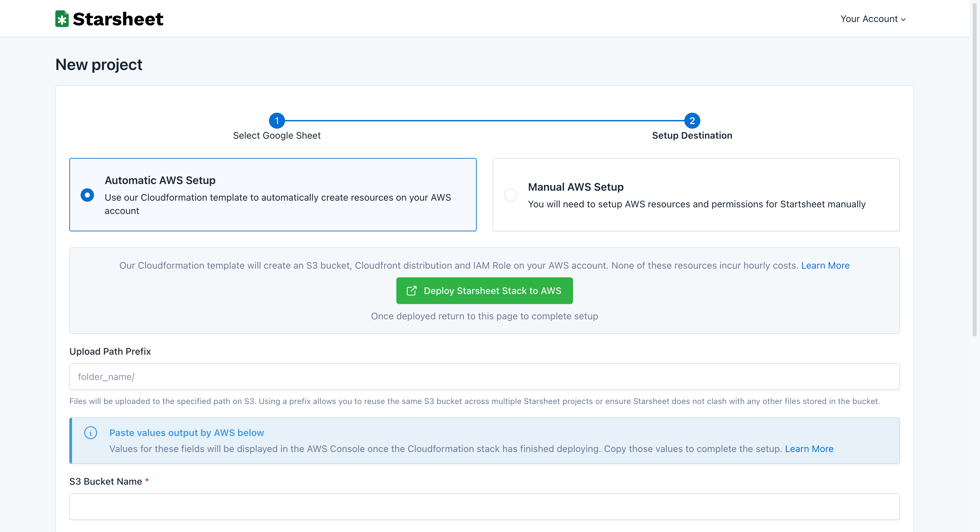Select the Automatic AWS Setup radio button

pos(87,195)
